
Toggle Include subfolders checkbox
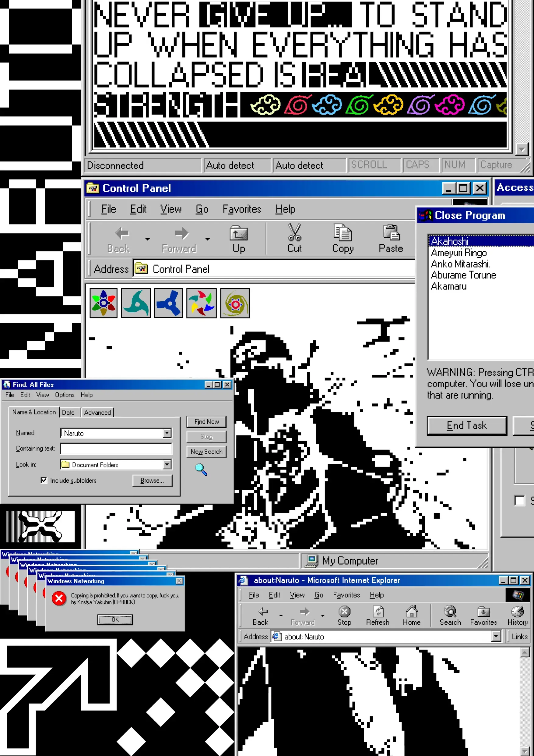44,481
